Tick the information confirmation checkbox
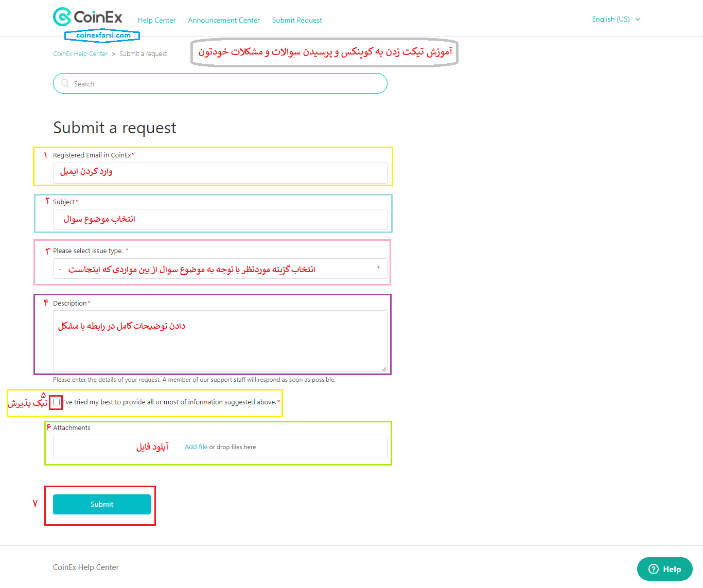The image size is (703, 588). [57, 402]
